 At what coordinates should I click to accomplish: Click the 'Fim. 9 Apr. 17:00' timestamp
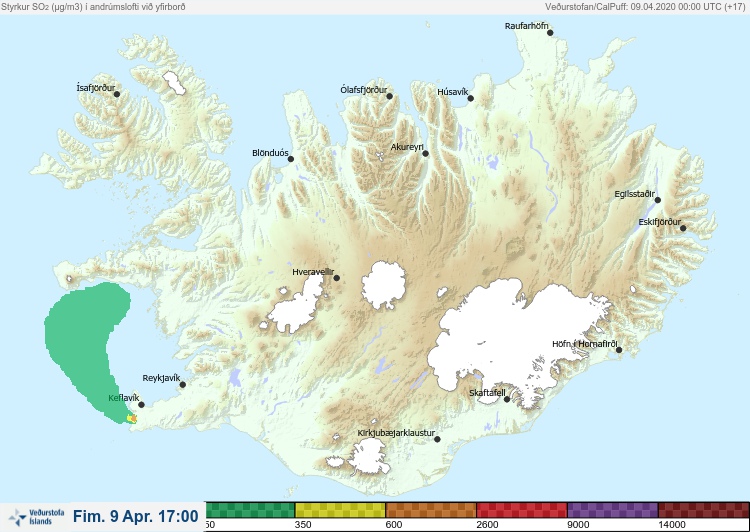tap(136, 516)
